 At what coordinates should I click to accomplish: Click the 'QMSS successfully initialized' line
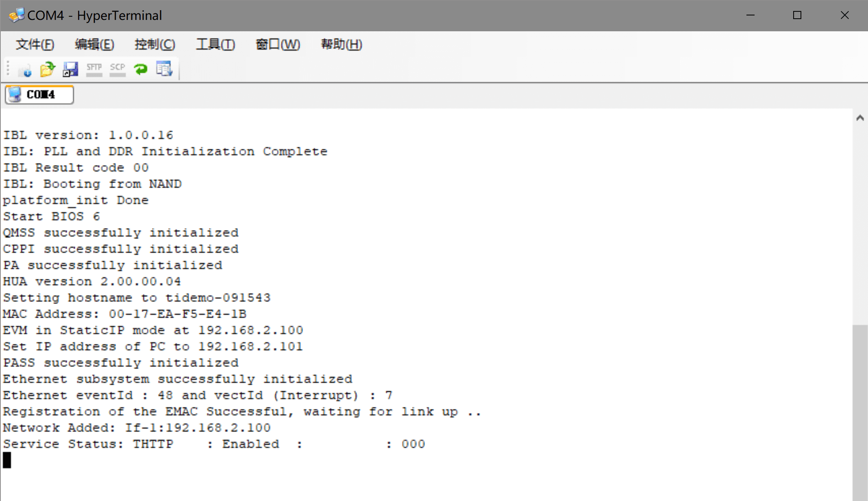coord(121,233)
